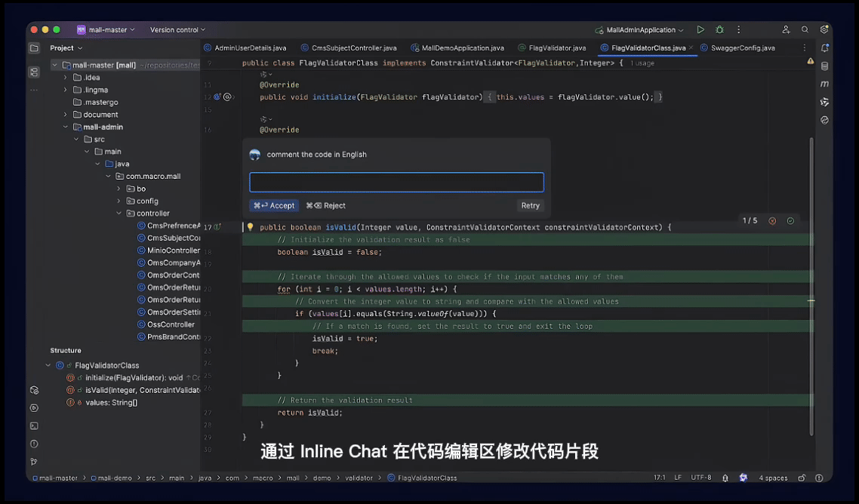Viewport: 859px width, 504px height.
Task: Switch to FlagValidator.java tab
Action: [553, 48]
